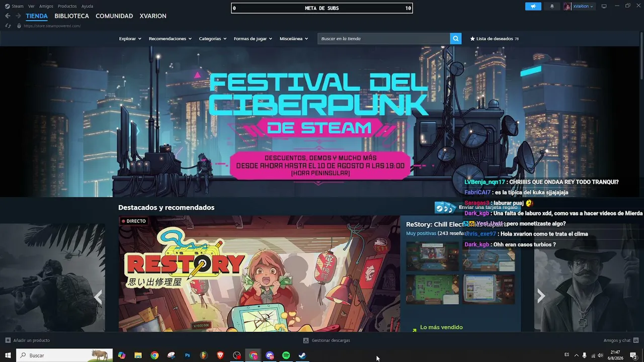
Task: Open the Productos menu
Action: click(67, 7)
